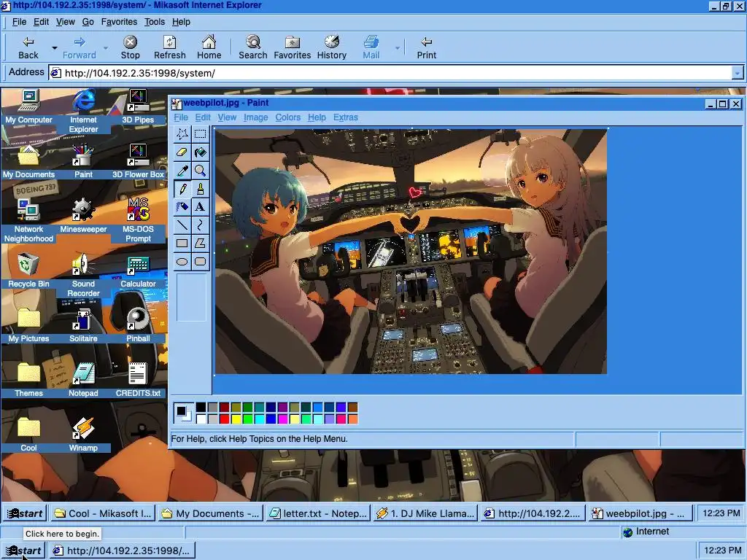The image size is (747, 560).
Task: Select the Ellipse shape tool
Action: pos(182,262)
